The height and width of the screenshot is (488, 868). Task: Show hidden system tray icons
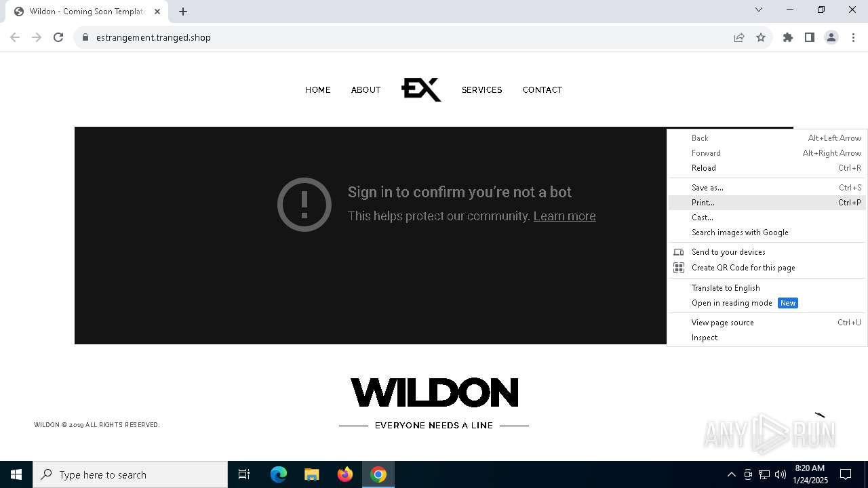[x=731, y=474]
